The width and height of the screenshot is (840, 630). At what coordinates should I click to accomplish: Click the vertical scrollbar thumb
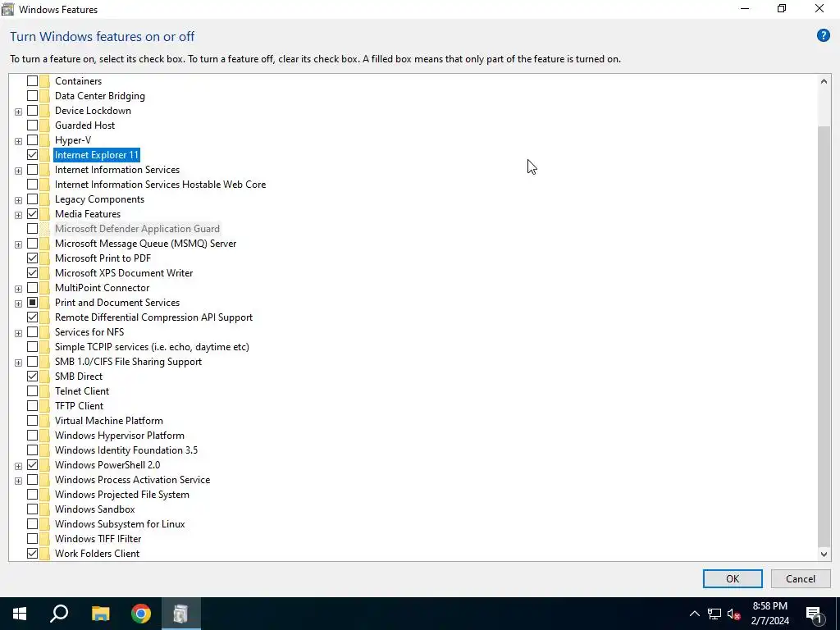[x=824, y=336]
